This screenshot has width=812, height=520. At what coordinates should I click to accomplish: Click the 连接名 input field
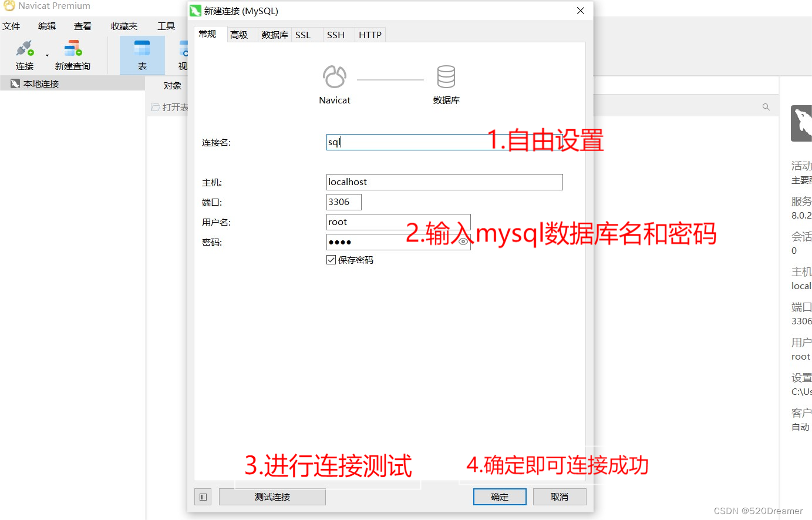[444, 142]
